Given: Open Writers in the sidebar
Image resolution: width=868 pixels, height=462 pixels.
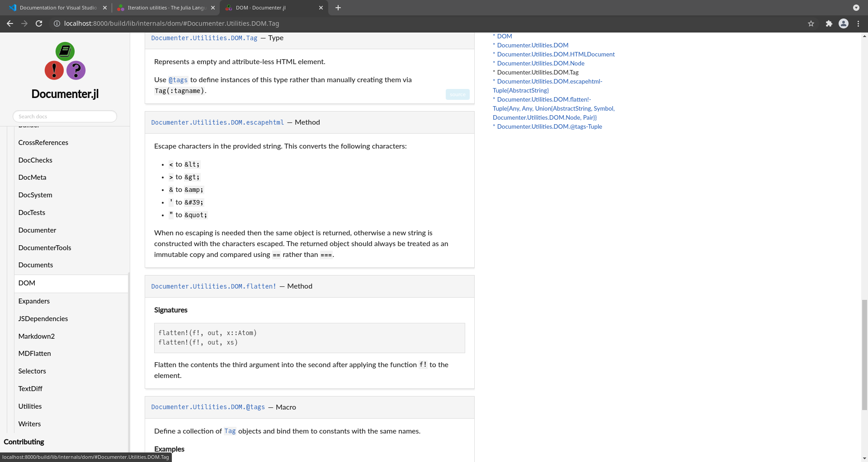Looking at the screenshot, I should pyautogui.click(x=29, y=424).
